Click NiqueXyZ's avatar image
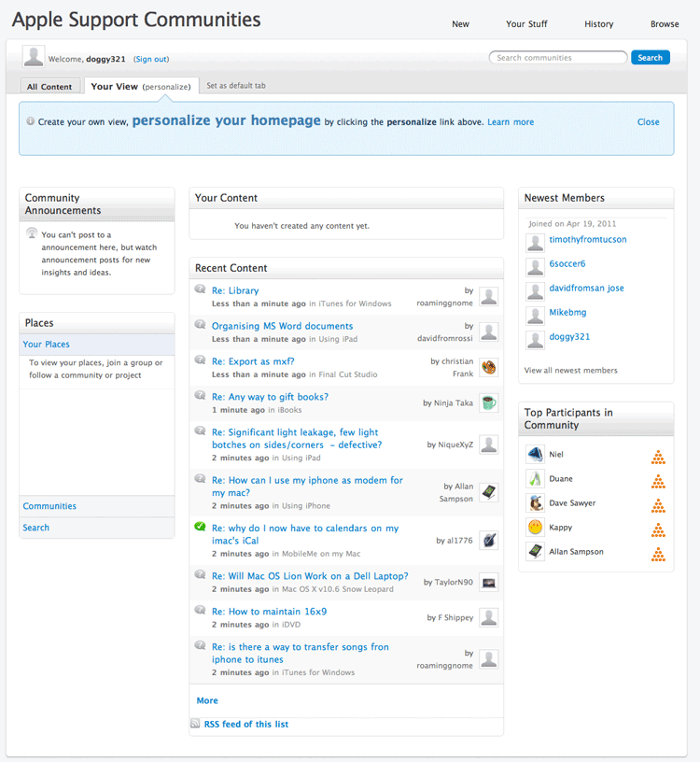The image size is (700, 762). pyautogui.click(x=489, y=444)
